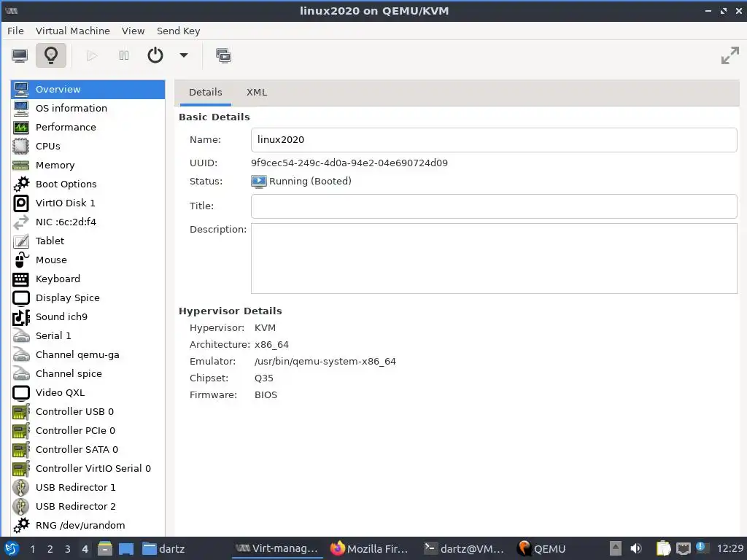
Task: Select Controller SATA 0 icon
Action: (21, 449)
